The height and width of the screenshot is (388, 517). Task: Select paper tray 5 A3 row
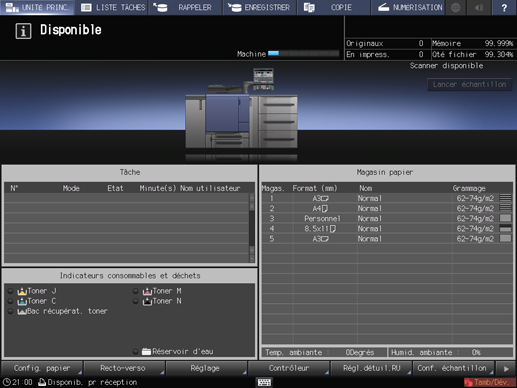[x=387, y=239]
